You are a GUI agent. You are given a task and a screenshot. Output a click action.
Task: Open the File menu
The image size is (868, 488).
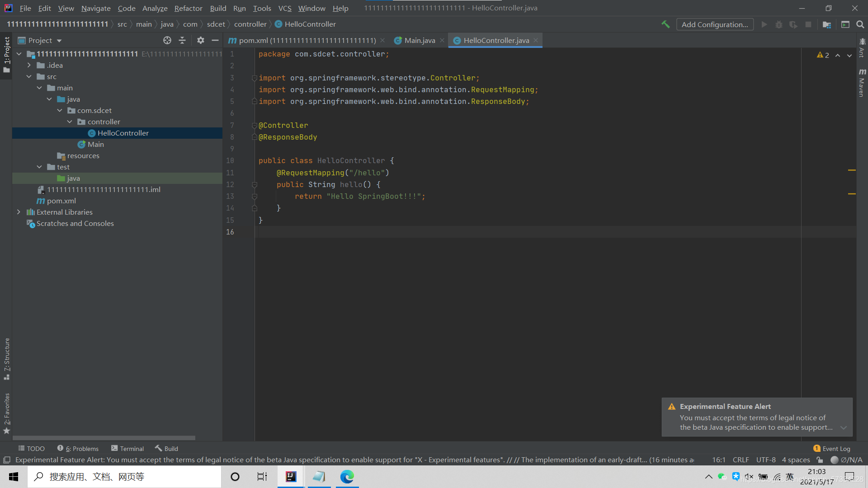[25, 8]
